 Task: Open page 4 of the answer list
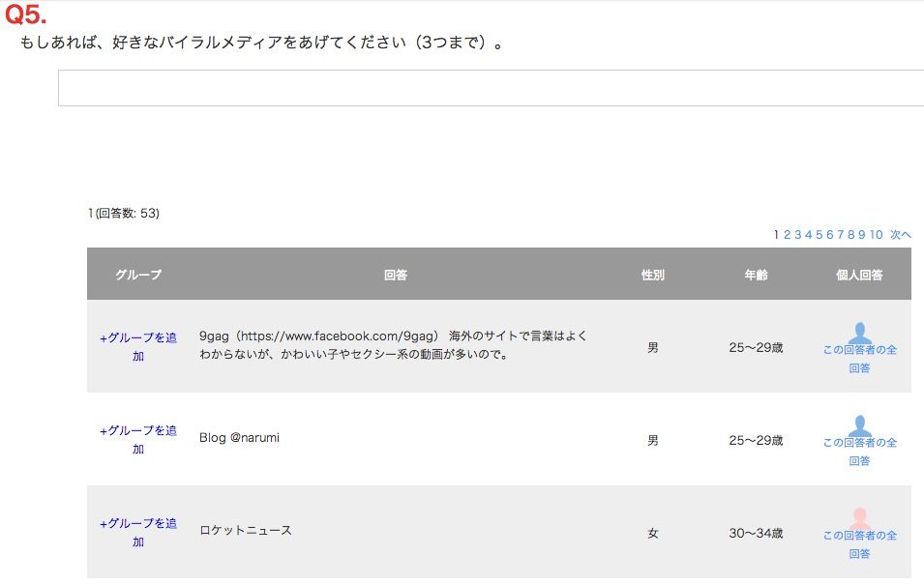pos(809,235)
